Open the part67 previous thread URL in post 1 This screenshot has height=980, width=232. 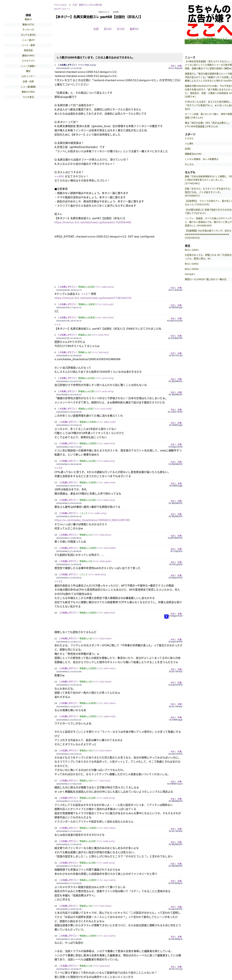[93, 223]
